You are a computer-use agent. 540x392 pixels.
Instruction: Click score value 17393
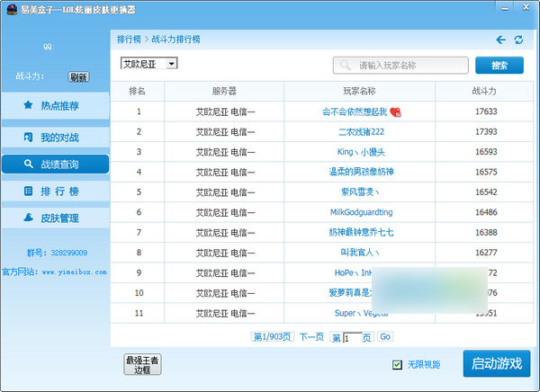[486, 132]
